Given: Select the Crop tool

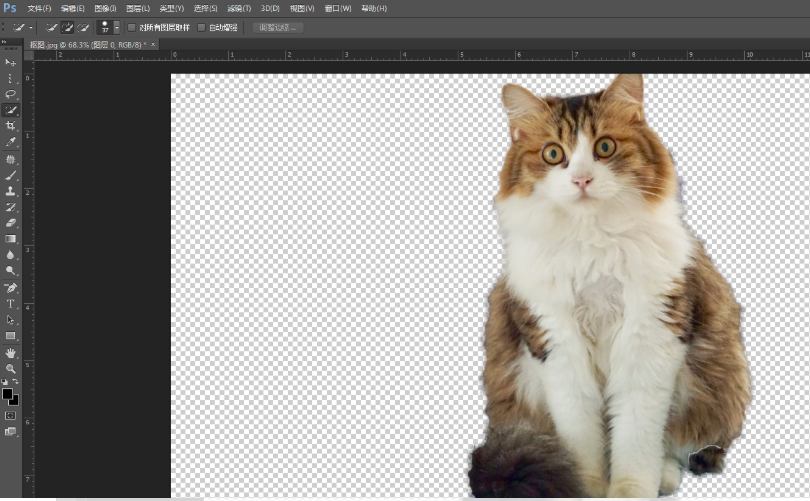Looking at the screenshot, I should click(11, 126).
